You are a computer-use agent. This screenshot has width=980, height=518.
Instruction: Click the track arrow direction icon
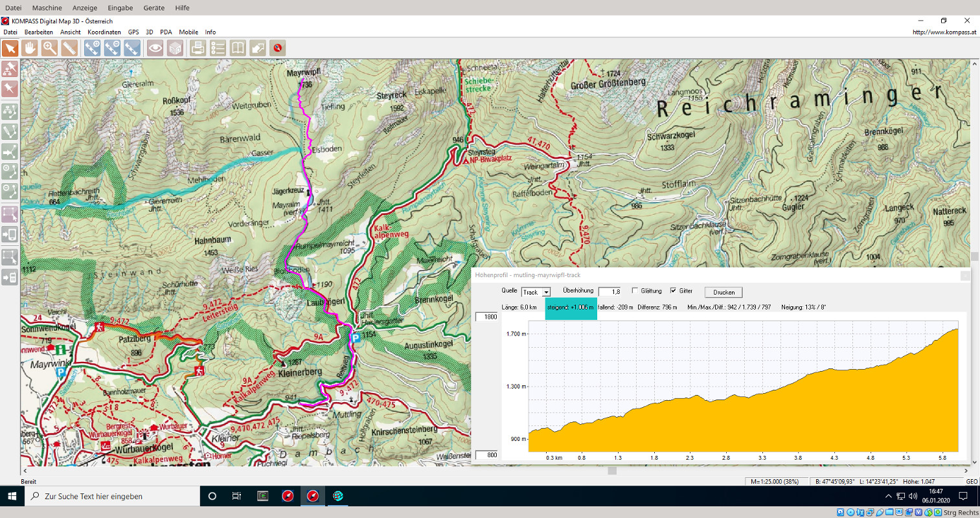tap(10, 152)
